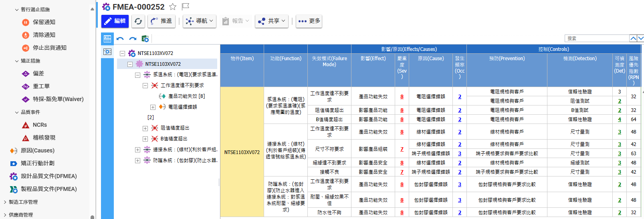This screenshot has height=219, width=644.
Task: Click the 原因(Causes) sidebar icon
Action: 14,151
